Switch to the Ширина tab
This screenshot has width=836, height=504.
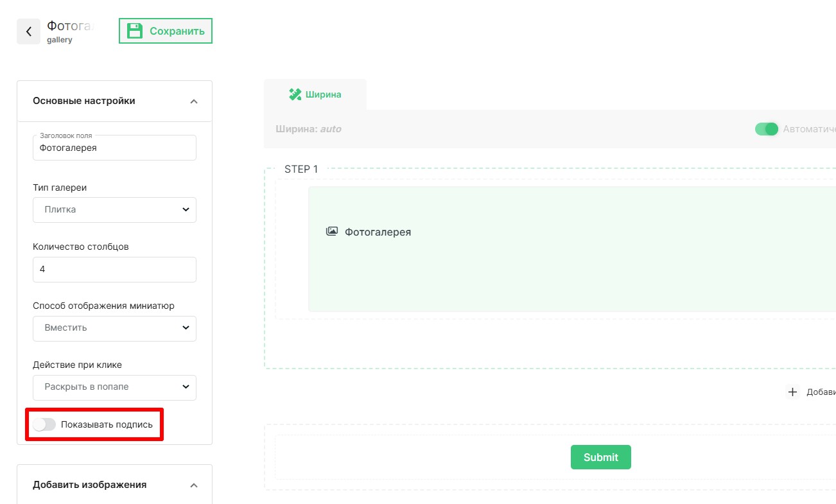(315, 94)
